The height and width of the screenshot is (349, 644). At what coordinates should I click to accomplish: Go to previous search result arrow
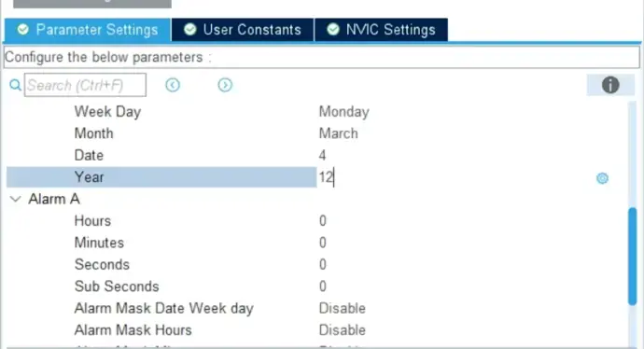click(173, 85)
